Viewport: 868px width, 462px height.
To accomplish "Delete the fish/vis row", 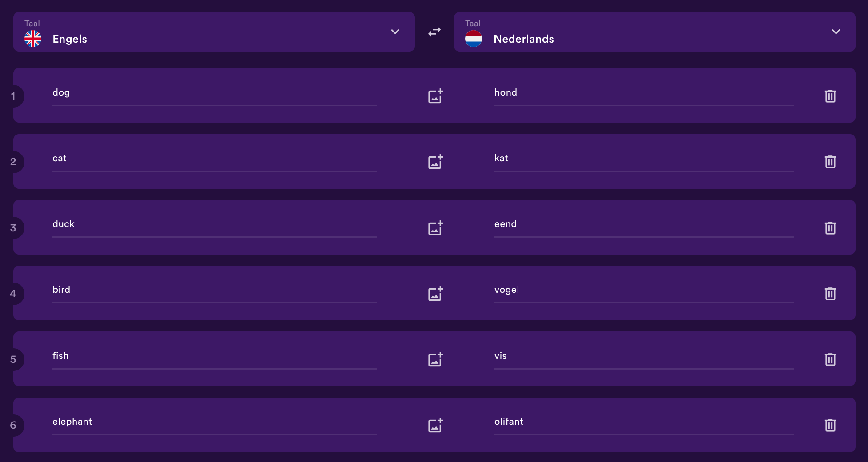I will (x=830, y=359).
